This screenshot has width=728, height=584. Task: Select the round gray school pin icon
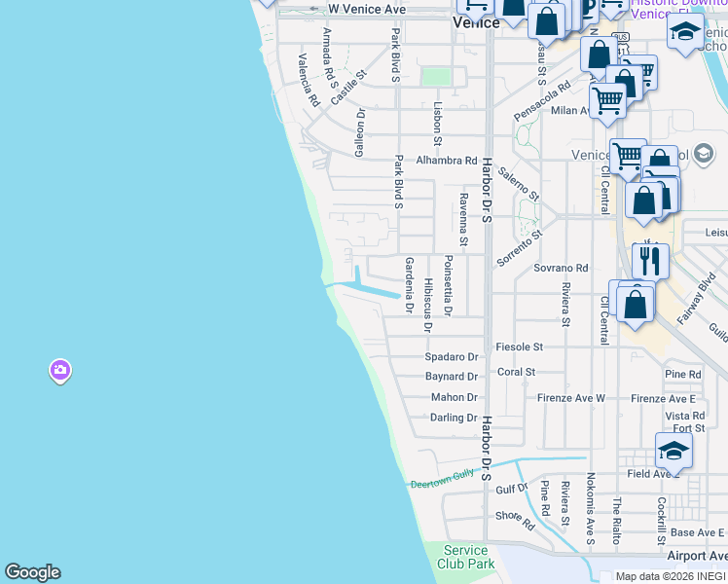pyautogui.click(x=704, y=154)
